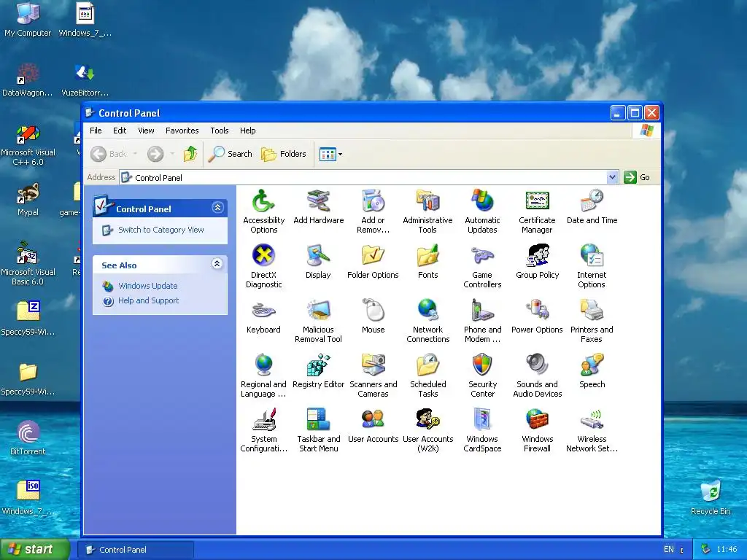Viewport: 747px width, 560px height.
Task: Open Power Options icon
Action: [x=537, y=316]
